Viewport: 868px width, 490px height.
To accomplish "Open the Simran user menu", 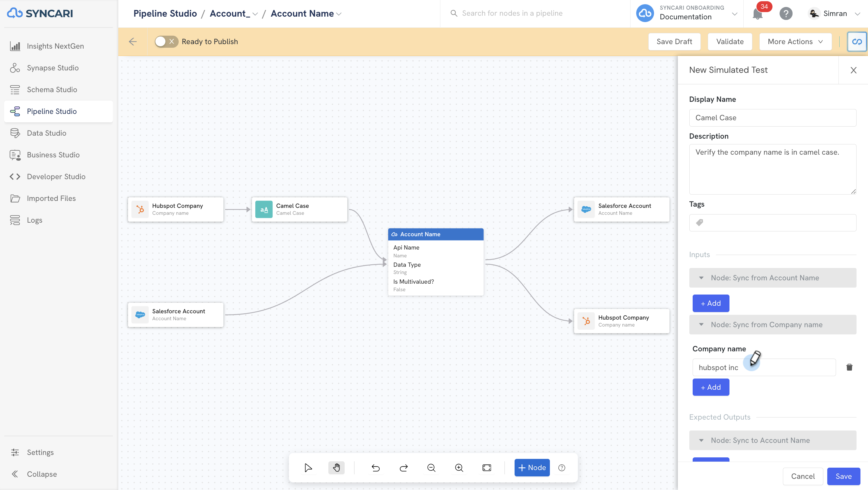I will 834,14.
